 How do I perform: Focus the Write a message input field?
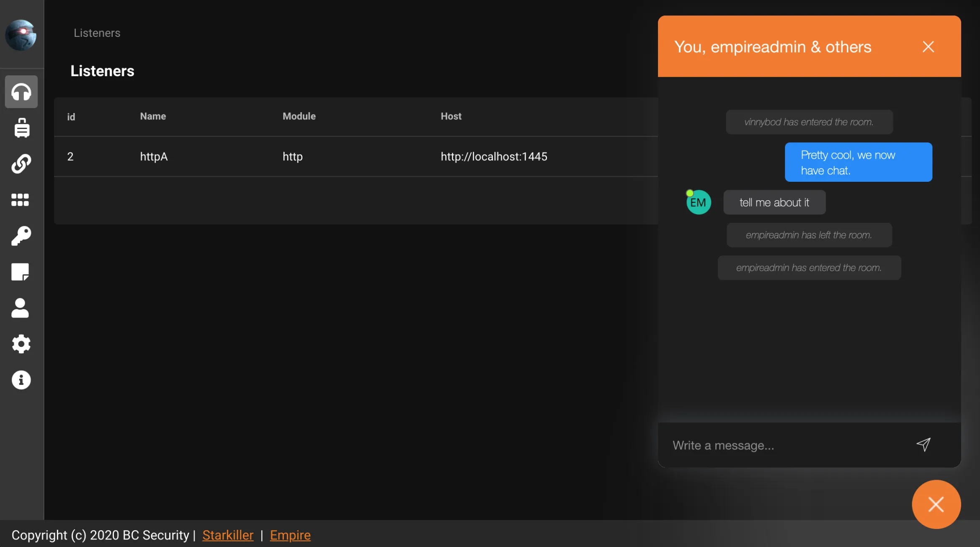[787, 445]
